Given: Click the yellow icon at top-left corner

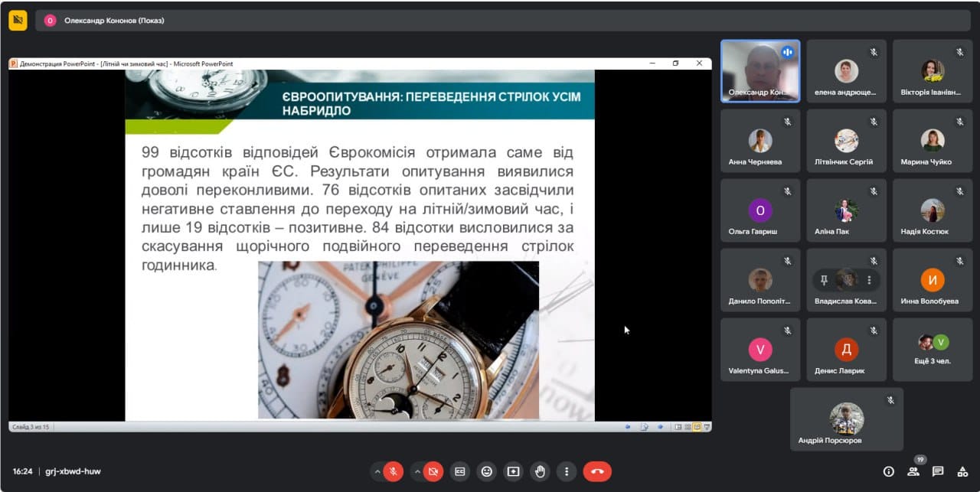Looking at the screenshot, I should point(18,21).
